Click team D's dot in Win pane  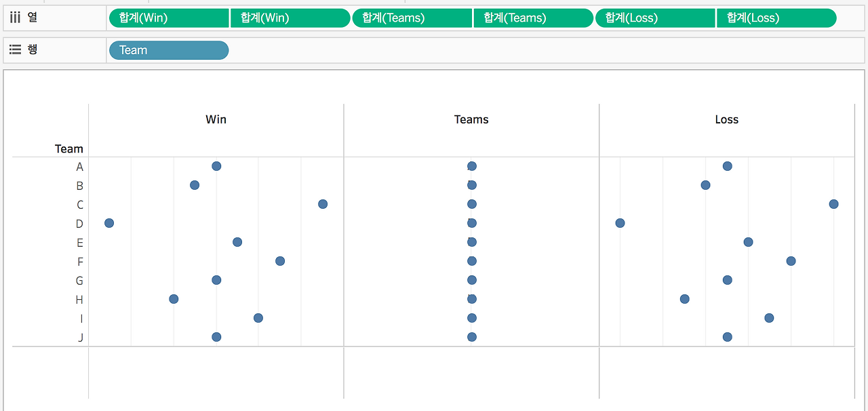point(109,223)
